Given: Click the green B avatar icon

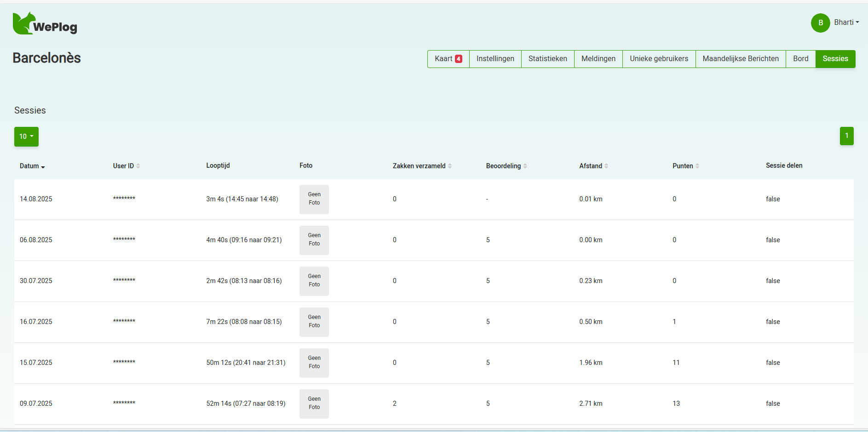Looking at the screenshot, I should (820, 23).
